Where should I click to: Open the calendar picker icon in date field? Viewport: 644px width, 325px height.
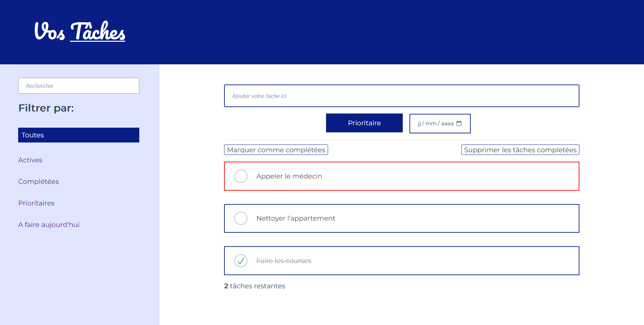(459, 124)
